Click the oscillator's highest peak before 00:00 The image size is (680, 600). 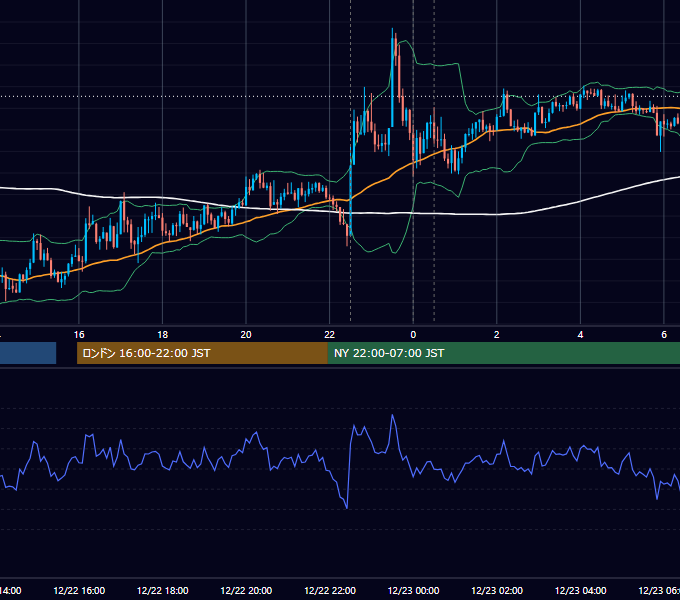392,415
